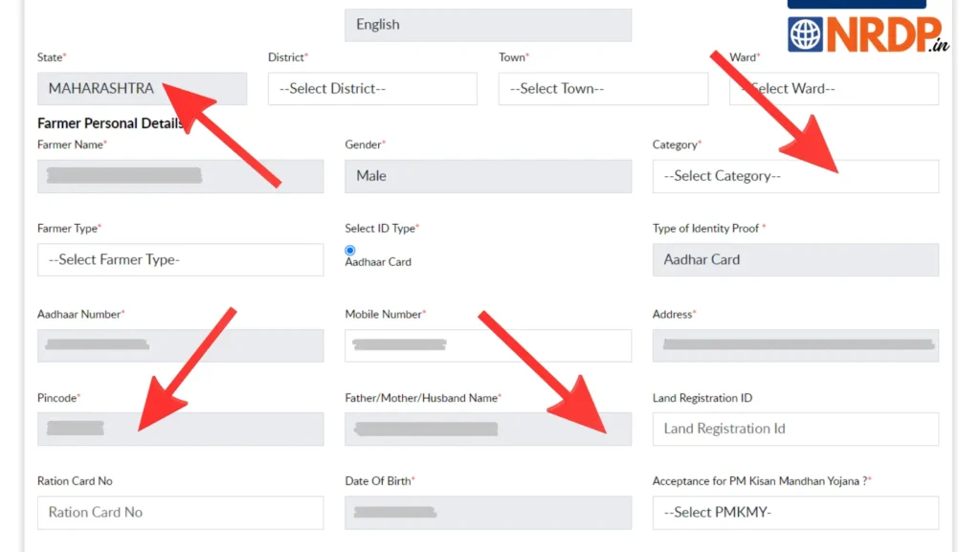Expand the Select Farmer Type dropdown
Screen dimensions: 980x552
point(180,259)
